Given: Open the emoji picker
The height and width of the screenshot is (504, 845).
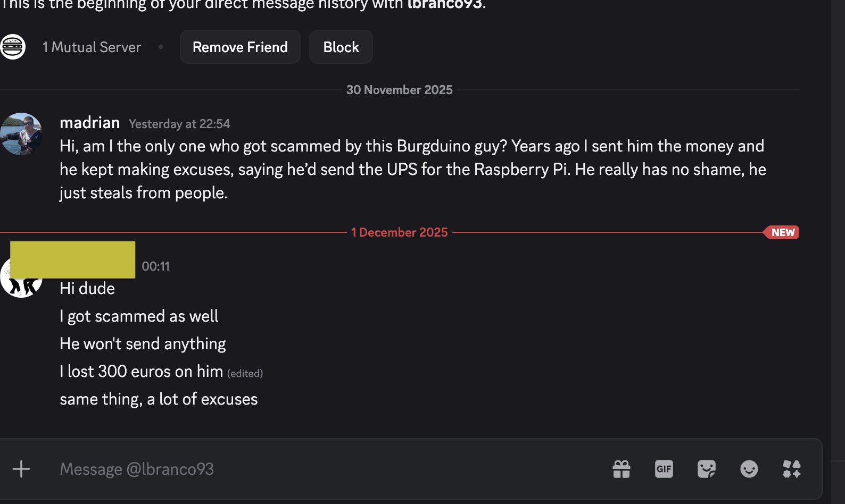Looking at the screenshot, I should click(x=749, y=469).
